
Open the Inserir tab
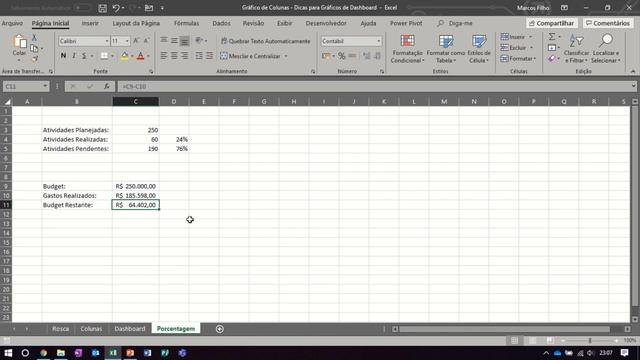pos(90,23)
